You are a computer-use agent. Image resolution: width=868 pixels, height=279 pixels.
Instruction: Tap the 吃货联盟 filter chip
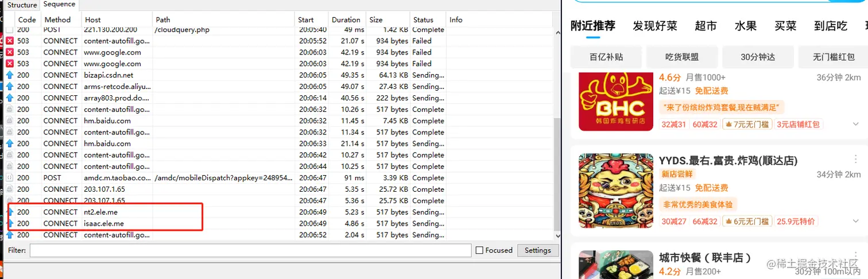(x=682, y=57)
